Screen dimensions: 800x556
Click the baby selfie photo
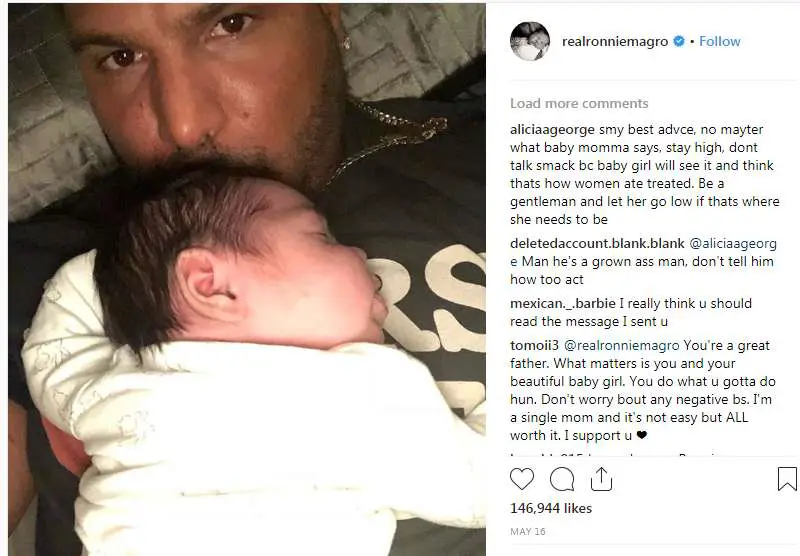coord(247,278)
